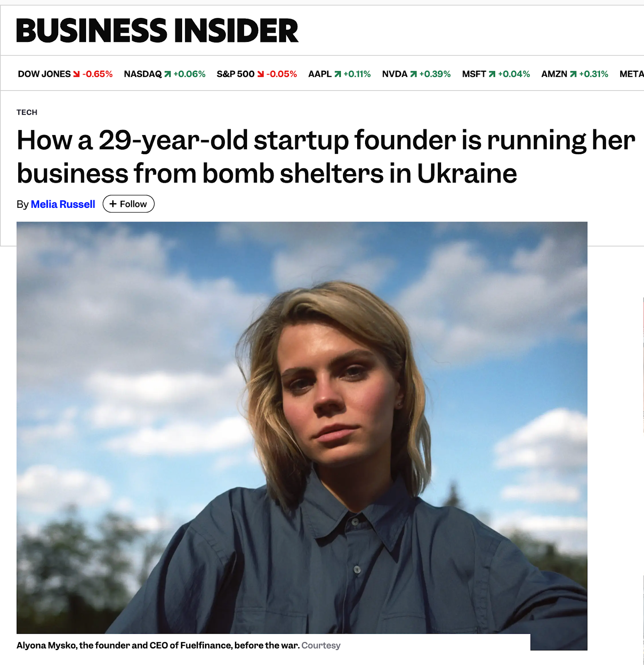644x665 pixels.
Task: Open the AAPL stock ticker
Action: click(320, 74)
